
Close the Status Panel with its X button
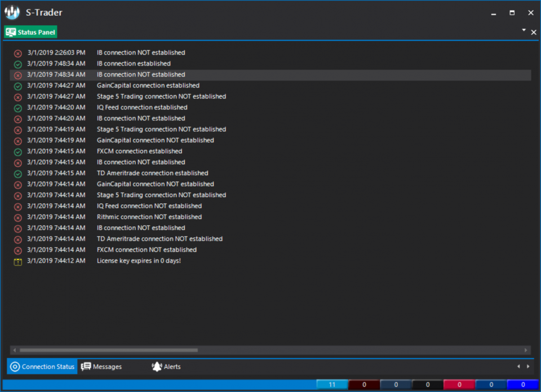coord(534,33)
